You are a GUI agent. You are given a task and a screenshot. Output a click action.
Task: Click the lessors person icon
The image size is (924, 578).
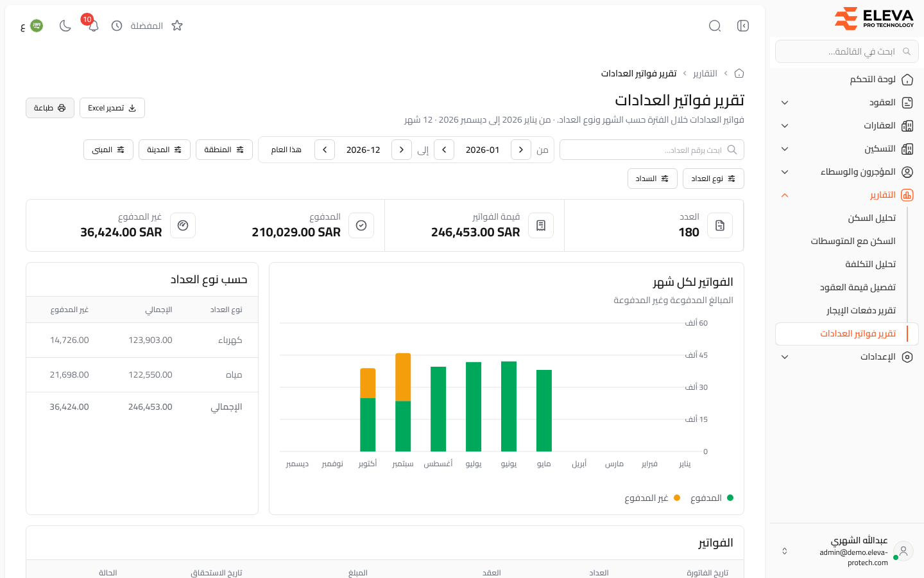click(x=907, y=172)
